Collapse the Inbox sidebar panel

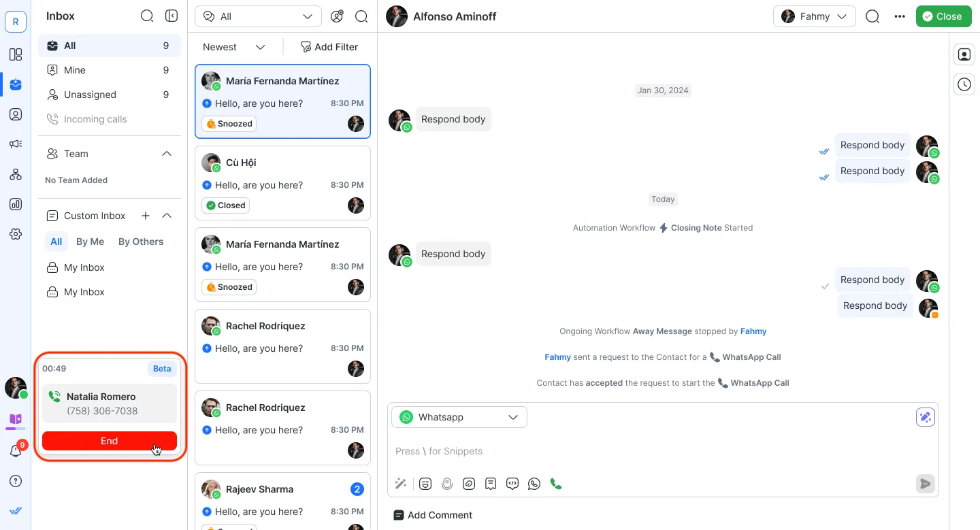click(171, 16)
